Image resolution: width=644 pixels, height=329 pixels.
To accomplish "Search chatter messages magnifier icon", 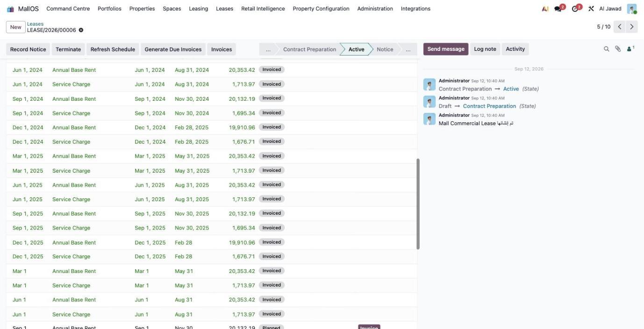I will tap(606, 49).
